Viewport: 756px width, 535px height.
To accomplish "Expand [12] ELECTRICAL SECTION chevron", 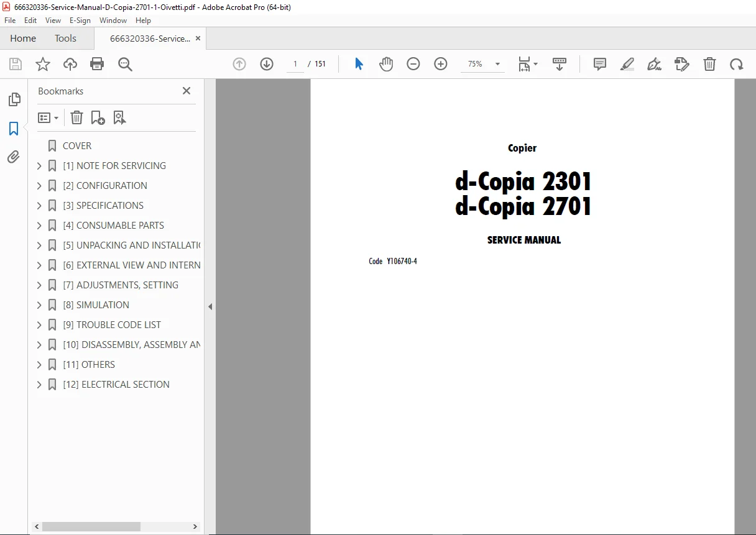I will click(x=39, y=385).
